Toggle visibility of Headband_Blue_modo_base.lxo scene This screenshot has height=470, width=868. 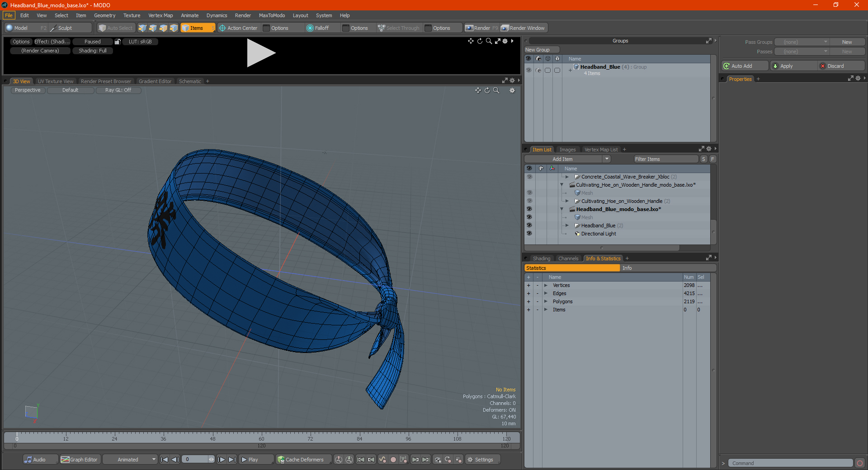coord(529,209)
